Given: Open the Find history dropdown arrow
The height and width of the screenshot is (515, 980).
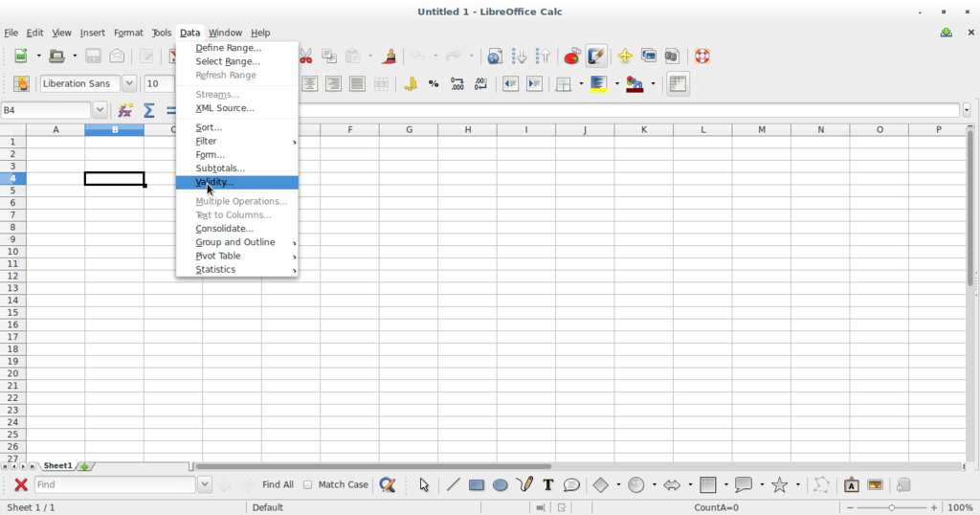Looking at the screenshot, I should coord(204,485).
